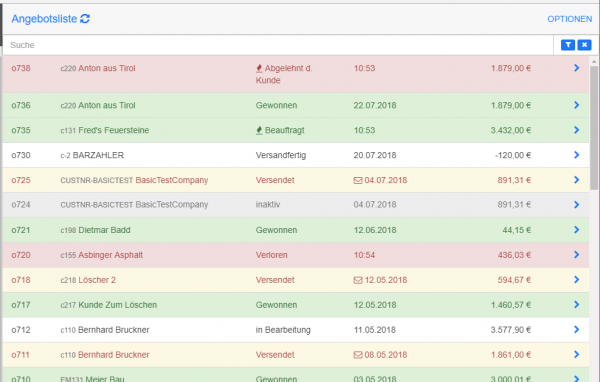Click envelope icon on offer o725
Image resolution: width=600 pixels, height=382 pixels.
tap(358, 180)
